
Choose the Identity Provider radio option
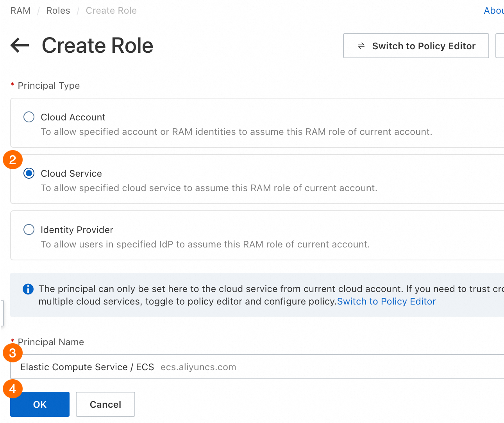pyautogui.click(x=29, y=229)
